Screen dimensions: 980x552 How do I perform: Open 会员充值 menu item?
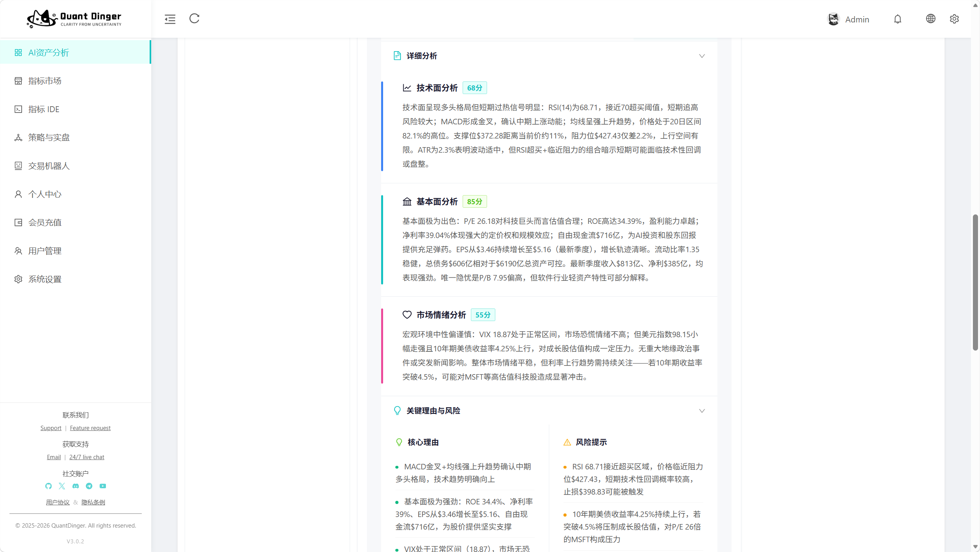pyautogui.click(x=76, y=223)
